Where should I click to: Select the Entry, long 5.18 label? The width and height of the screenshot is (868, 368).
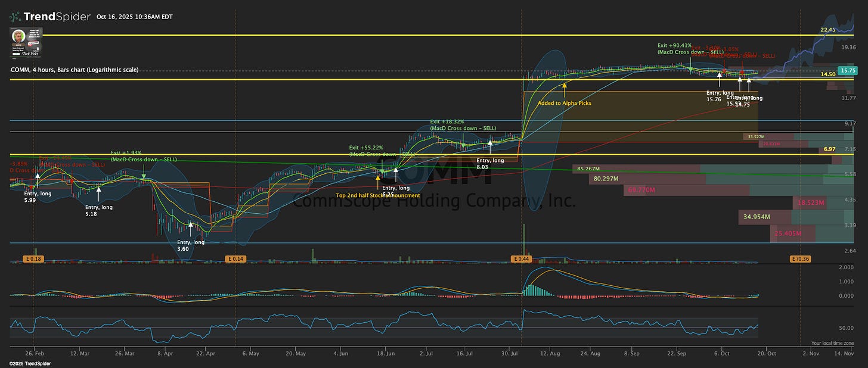[99, 210]
